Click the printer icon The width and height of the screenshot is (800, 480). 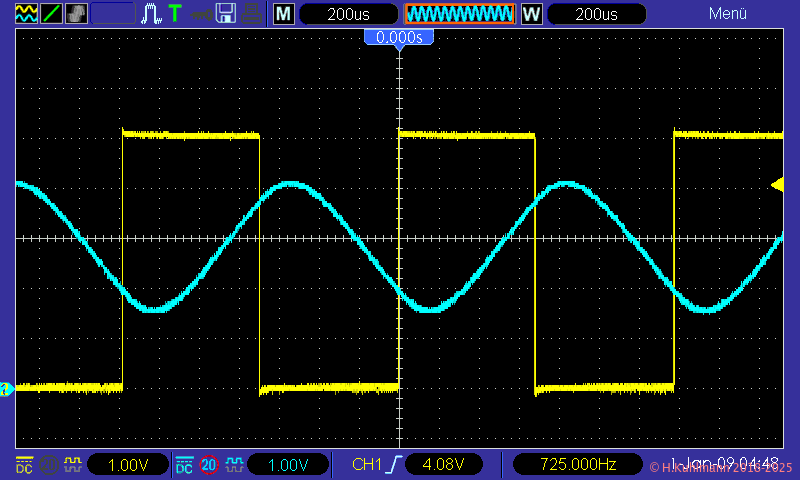point(252,14)
